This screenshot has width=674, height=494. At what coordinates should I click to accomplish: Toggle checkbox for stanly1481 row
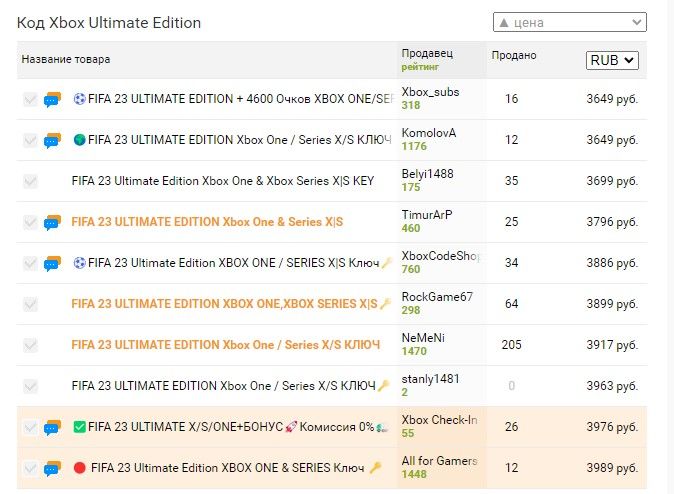pyautogui.click(x=30, y=386)
